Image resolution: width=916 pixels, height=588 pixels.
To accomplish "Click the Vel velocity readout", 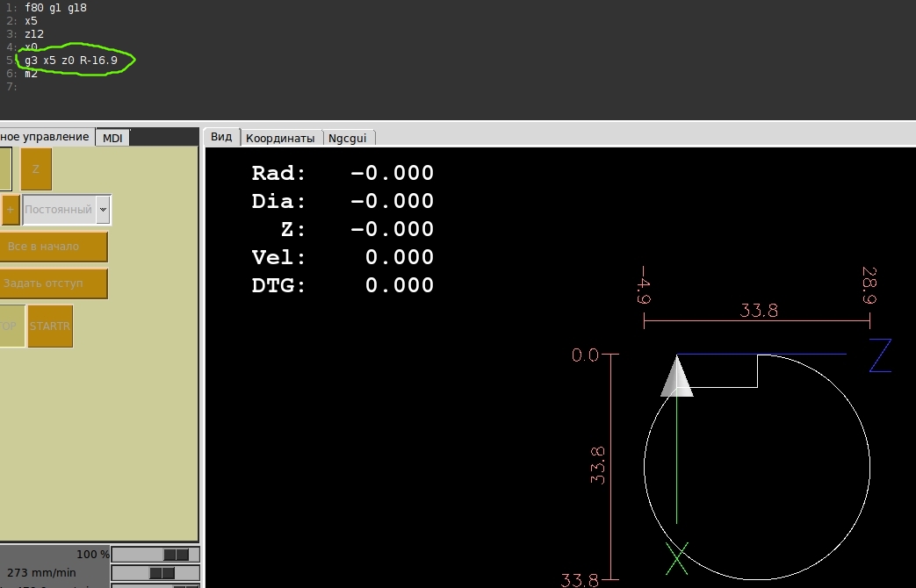I will pos(400,257).
